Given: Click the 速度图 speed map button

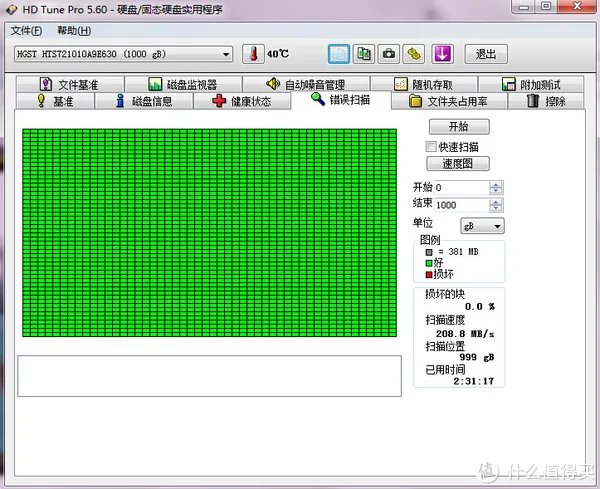Looking at the screenshot, I should tap(458, 164).
